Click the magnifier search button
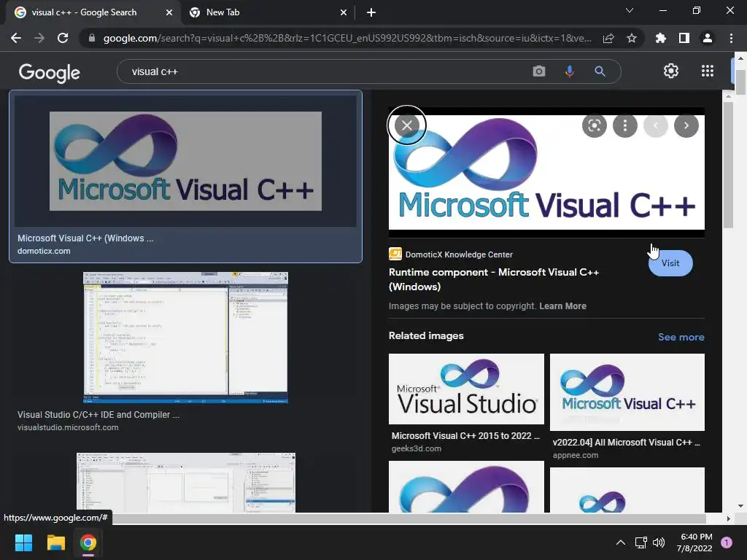This screenshot has height=560, width=747. [x=600, y=71]
